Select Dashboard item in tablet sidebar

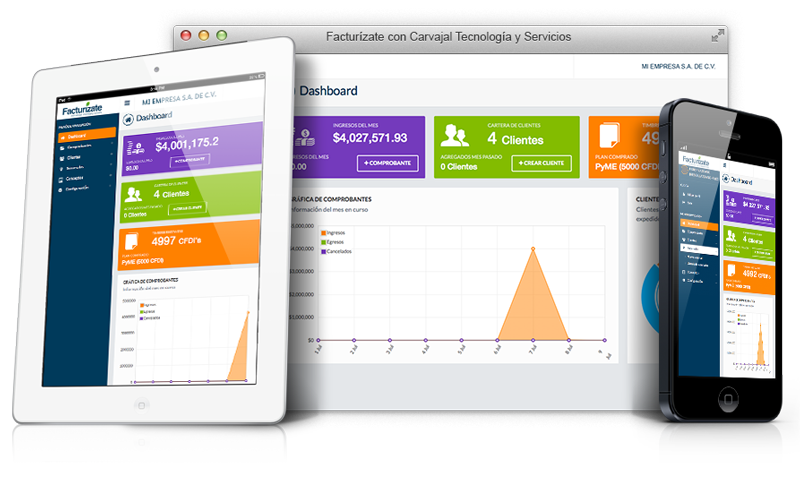[x=87, y=135]
